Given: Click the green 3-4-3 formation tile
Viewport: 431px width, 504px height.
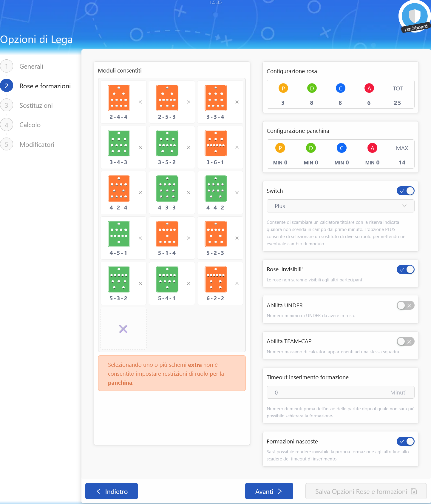Looking at the screenshot, I should pyautogui.click(x=119, y=143).
